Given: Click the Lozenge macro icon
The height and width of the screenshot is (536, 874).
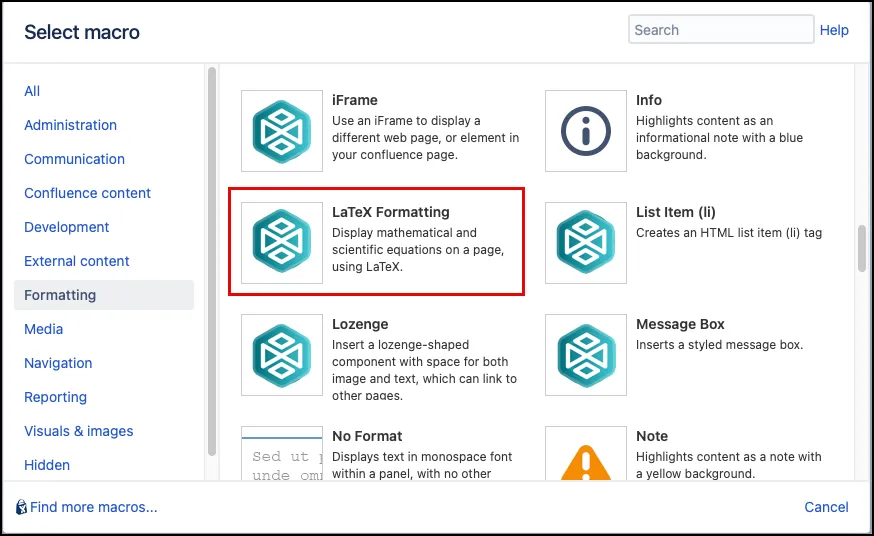Looking at the screenshot, I should coord(281,355).
